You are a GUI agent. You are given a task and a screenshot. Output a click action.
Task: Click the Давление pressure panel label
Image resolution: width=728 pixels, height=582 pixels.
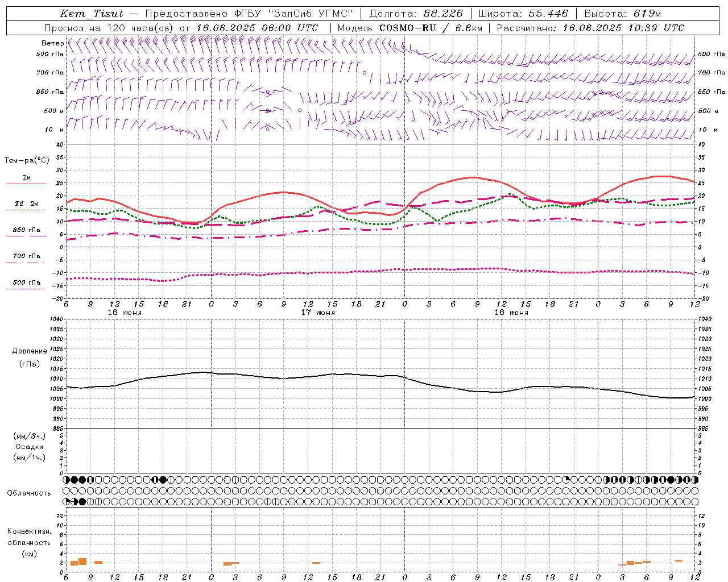point(30,351)
